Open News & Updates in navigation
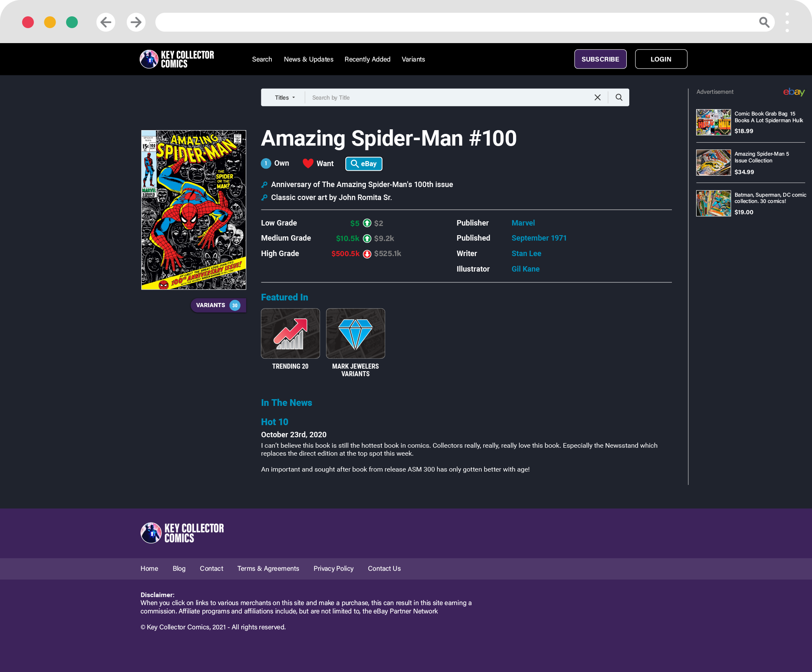The image size is (812, 672). tap(309, 59)
